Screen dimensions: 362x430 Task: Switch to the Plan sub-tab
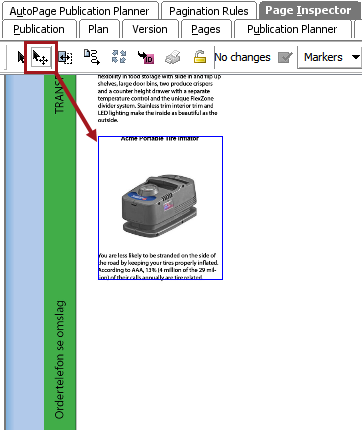[x=98, y=29]
